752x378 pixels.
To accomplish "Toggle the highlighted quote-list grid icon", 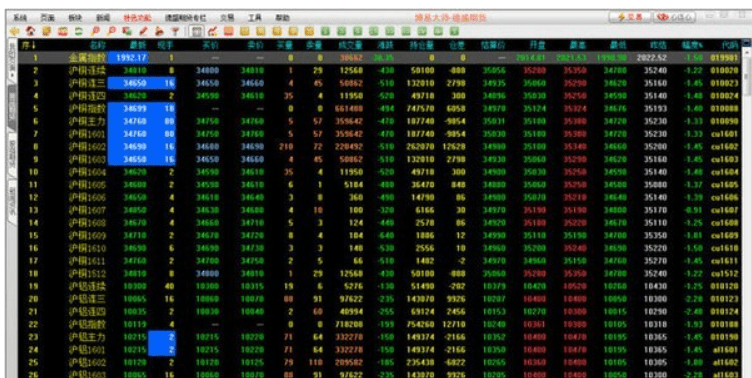I will click(196, 31).
